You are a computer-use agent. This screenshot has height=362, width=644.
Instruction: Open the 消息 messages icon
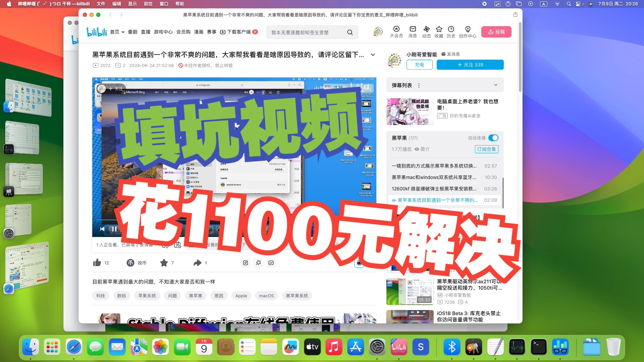point(413,32)
